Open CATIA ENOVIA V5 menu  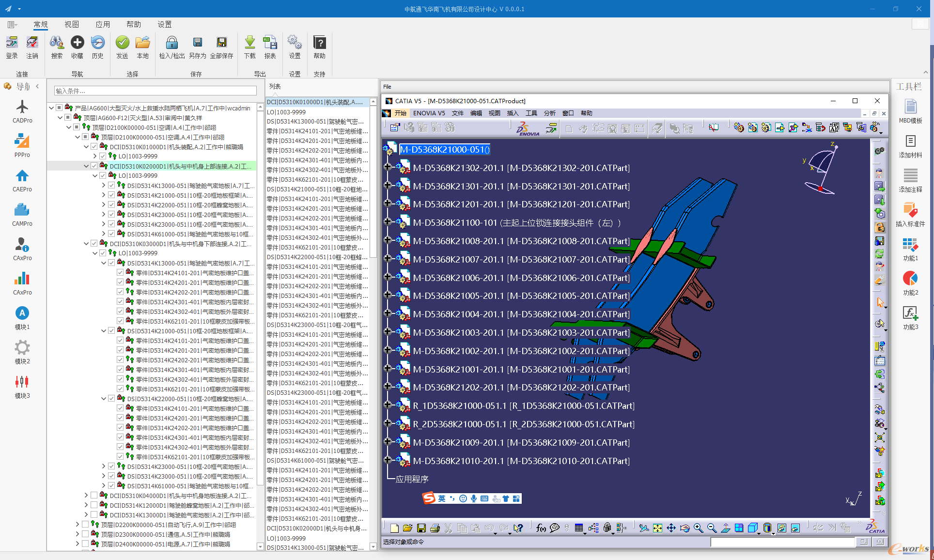[x=429, y=113]
